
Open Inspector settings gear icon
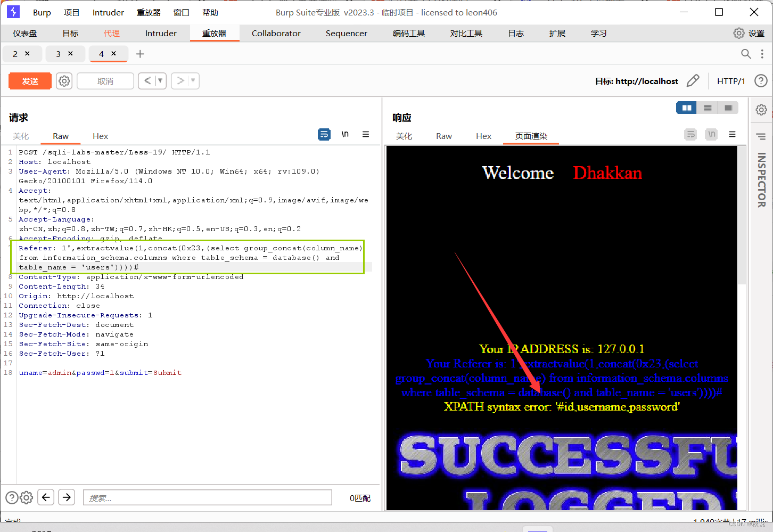coord(761,110)
